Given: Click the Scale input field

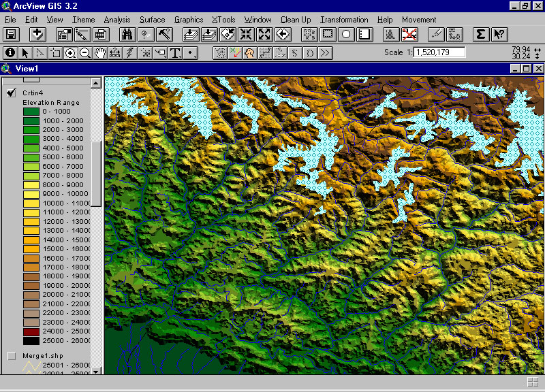Looking at the screenshot, I should coord(439,52).
